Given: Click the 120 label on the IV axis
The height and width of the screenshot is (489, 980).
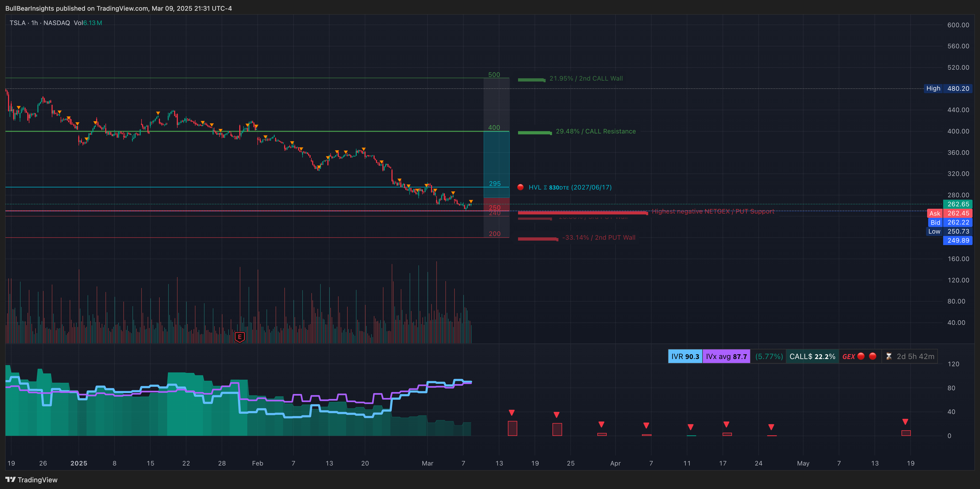Looking at the screenshot, I should click(953, 364).
